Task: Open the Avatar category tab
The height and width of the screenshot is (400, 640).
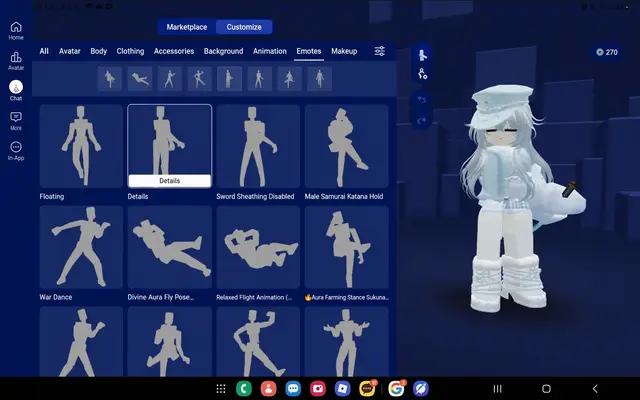Action: pos(69,51)
